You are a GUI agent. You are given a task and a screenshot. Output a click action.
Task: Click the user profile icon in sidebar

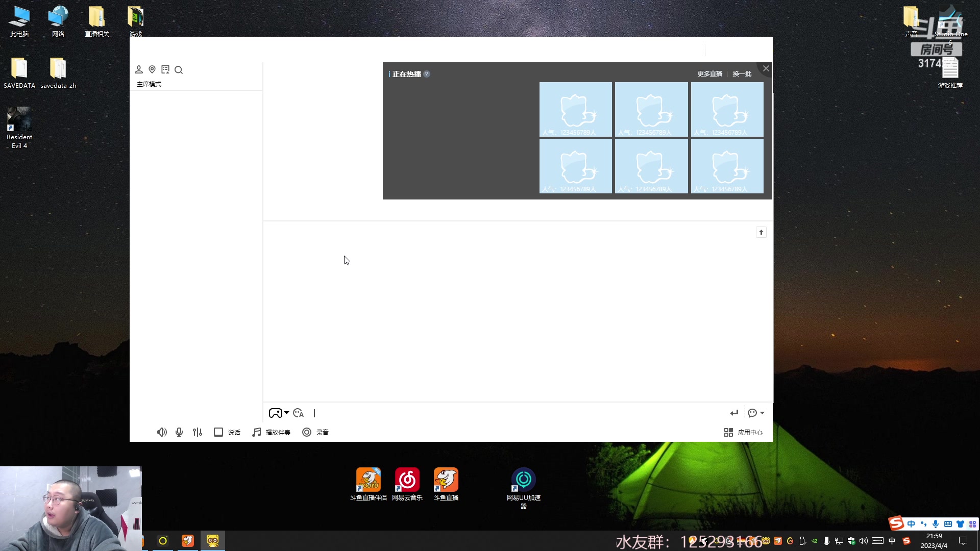pos(138,69)
